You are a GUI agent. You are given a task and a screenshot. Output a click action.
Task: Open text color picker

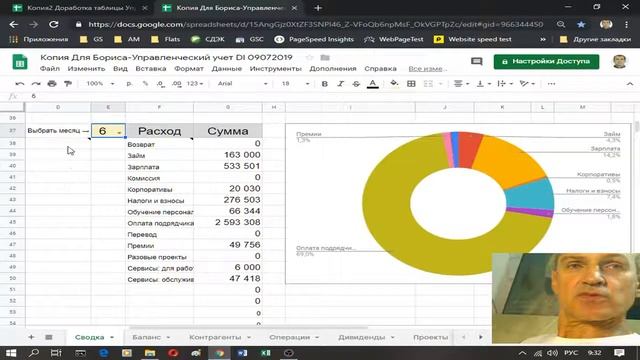[372, 84]
